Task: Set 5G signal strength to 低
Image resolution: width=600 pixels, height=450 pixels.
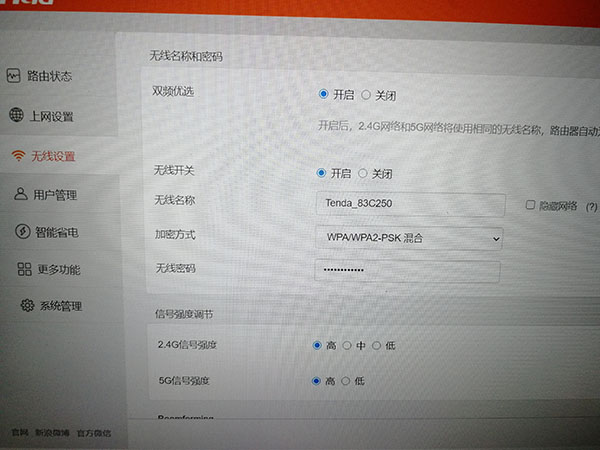Action: (x=346, y=381)
